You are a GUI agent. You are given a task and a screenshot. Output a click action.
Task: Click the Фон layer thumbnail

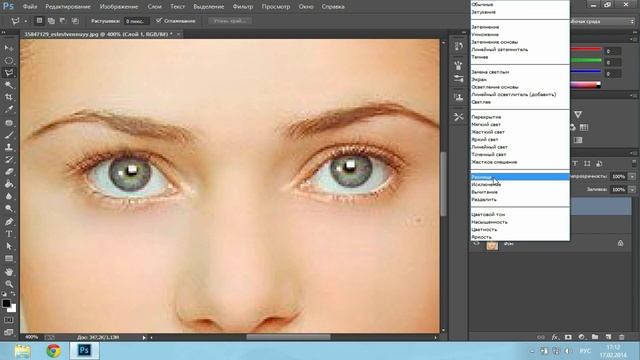(492, 244)
